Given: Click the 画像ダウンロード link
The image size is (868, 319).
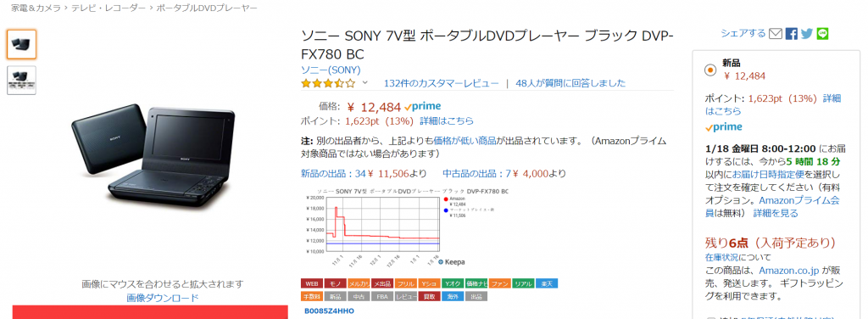Looking at the screenshot, I should pyautogui.click(x=162, y=298).
